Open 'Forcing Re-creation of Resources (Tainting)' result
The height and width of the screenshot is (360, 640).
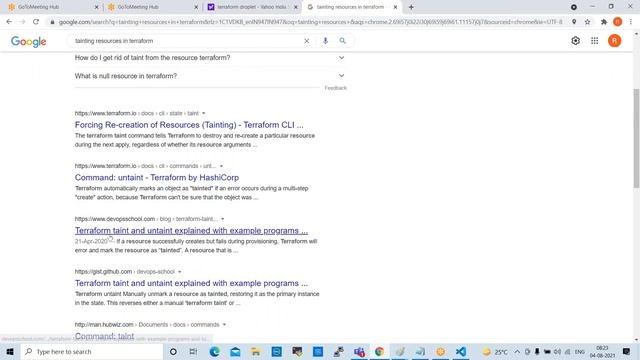[x=189, y=125]
